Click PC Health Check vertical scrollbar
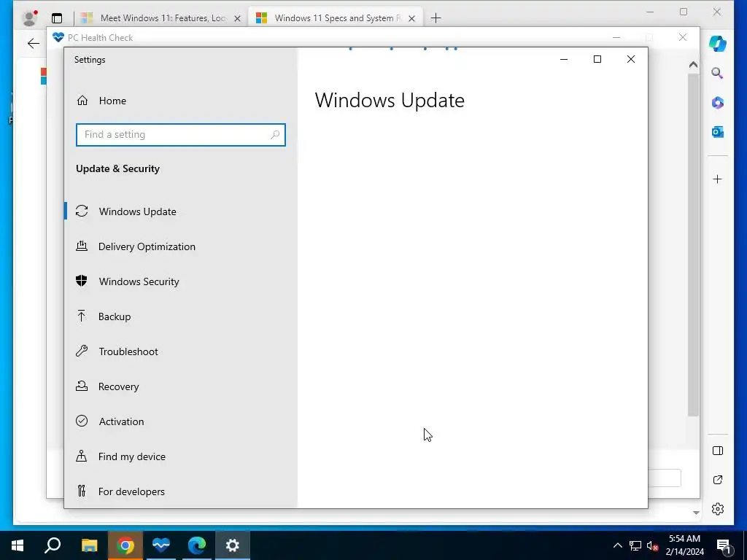The image size is (747, 560). pos(693,245)
